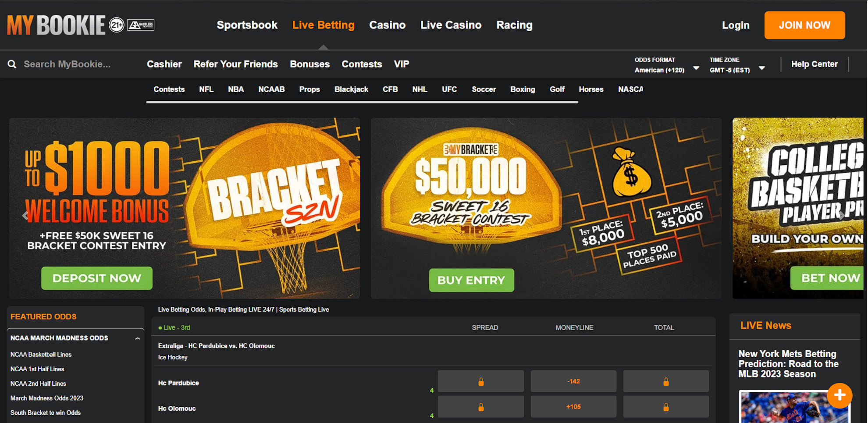
Task: Open the Help Center link
Action: tap(814, 64)
